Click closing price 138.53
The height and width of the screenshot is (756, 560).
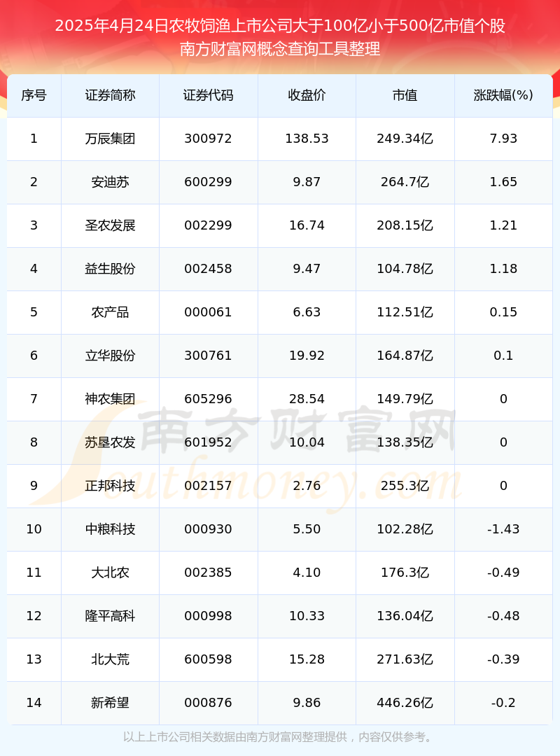coord(307,139)
